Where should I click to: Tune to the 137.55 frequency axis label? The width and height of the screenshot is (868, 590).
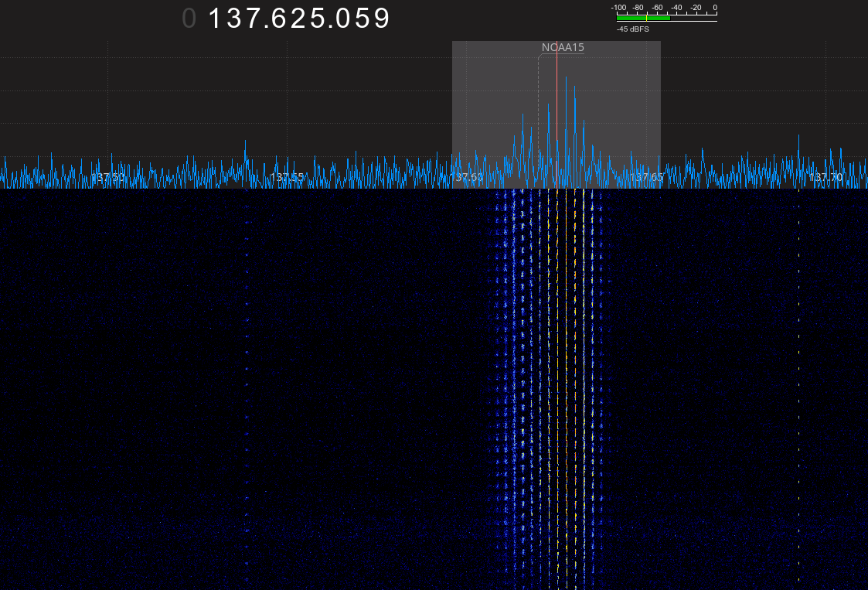tap(288, 178)
